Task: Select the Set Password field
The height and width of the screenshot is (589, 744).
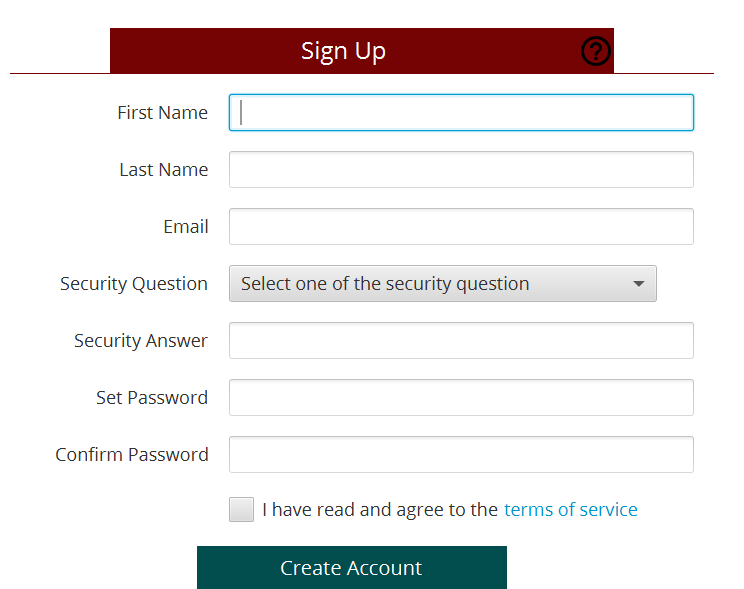Action: coord(461,397)
